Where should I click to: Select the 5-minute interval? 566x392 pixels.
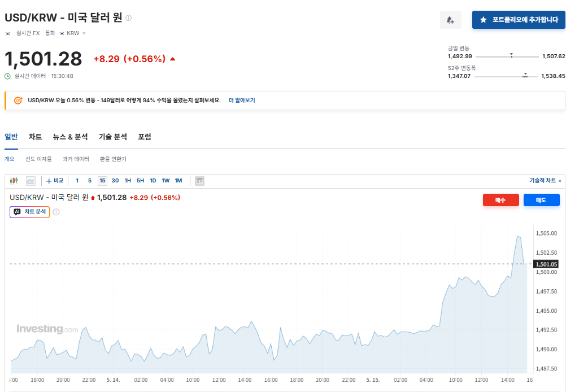(90, 181)
